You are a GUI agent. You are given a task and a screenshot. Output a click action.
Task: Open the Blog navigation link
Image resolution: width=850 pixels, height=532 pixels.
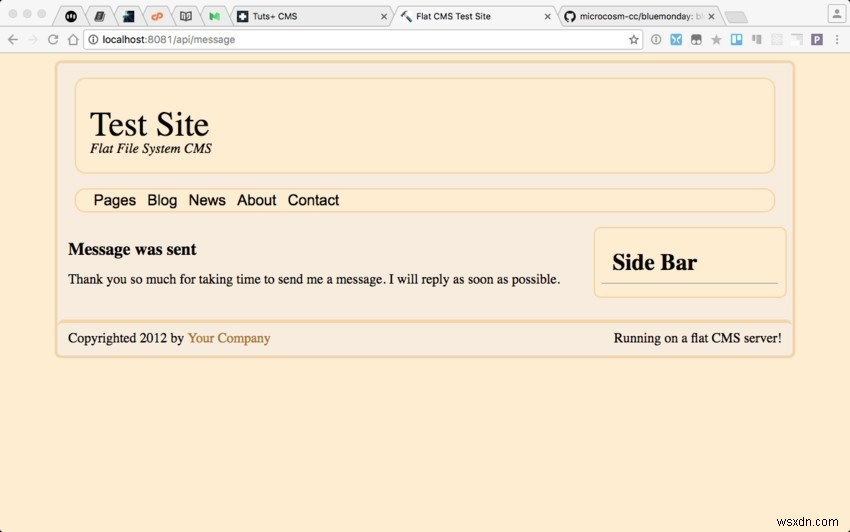pos(162,200)
